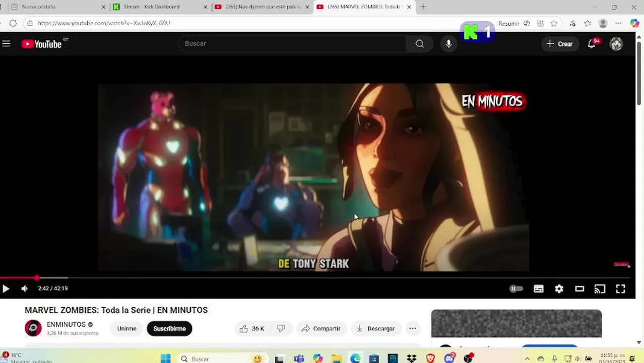The width and height of the screenshot is (644, 363).
Task: Cast video to TV device
Action: tap(600, 288)
